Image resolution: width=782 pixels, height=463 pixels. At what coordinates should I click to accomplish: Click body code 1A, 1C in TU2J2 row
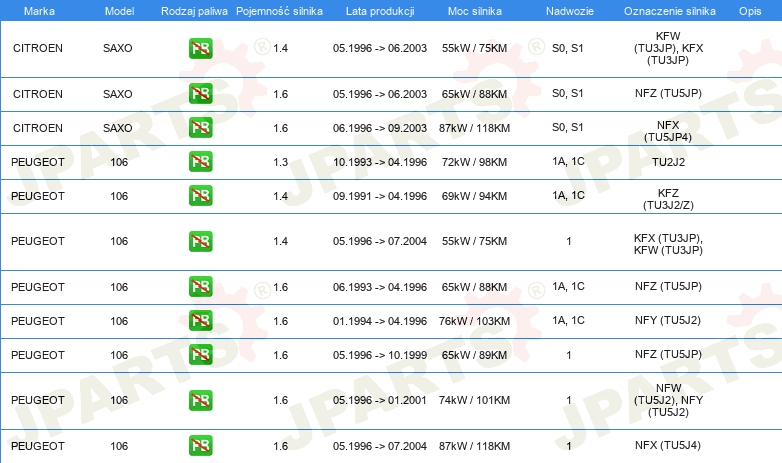tap(568, 161)
